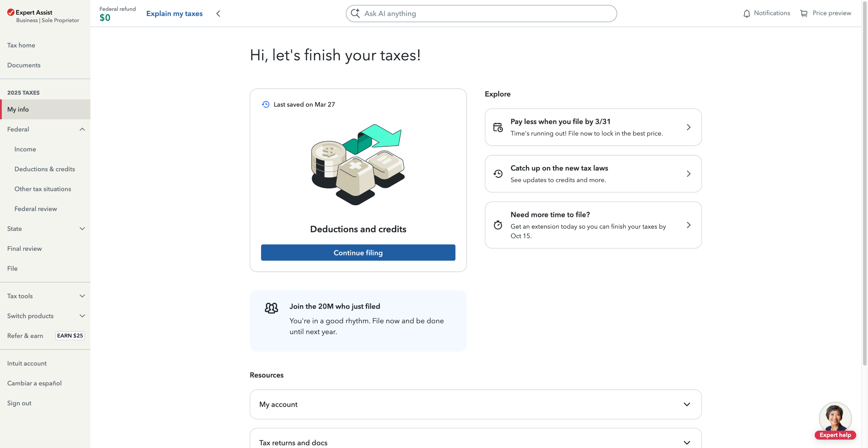The height and width of the screenshot is (448, 868).
Task: Open the Explain my taxes link
Action: [174, 14]
